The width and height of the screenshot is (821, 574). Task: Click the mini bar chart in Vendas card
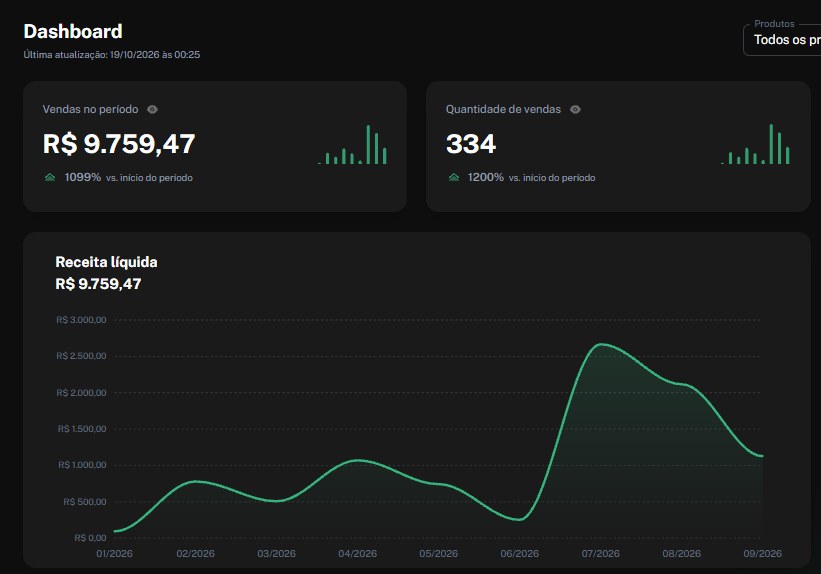pos(352,145)
